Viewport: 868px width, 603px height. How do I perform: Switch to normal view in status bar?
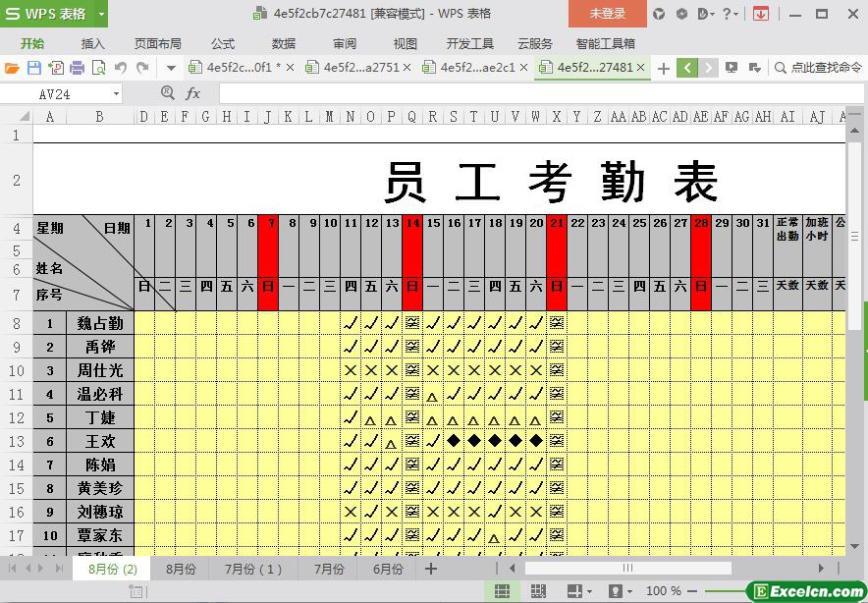point(502,591)
